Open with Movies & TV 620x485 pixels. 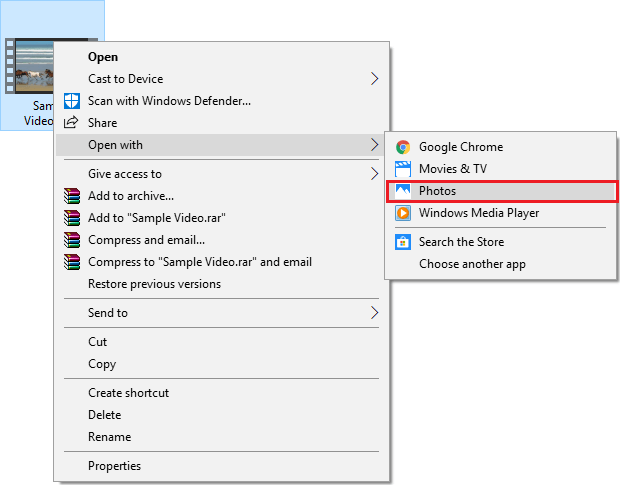click(501, 169)
